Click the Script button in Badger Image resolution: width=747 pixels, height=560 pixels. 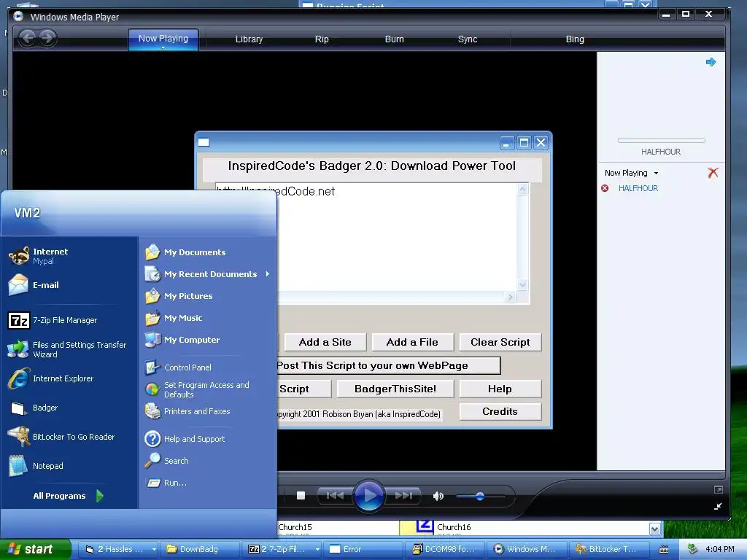[303, 389]
